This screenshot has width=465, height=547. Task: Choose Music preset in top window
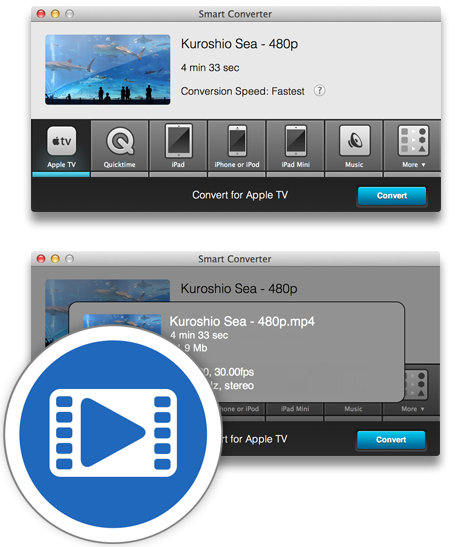[x=354, y=148]
